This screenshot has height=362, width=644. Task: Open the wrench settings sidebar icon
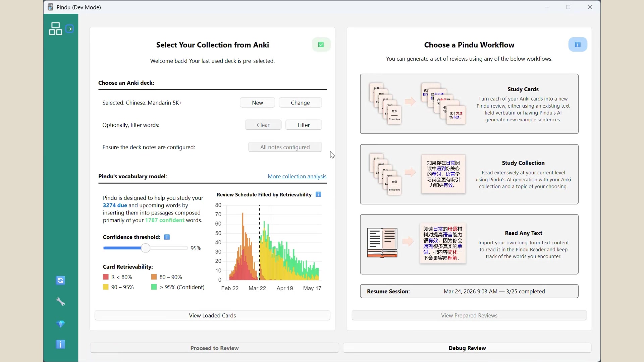tap(60, 302)
